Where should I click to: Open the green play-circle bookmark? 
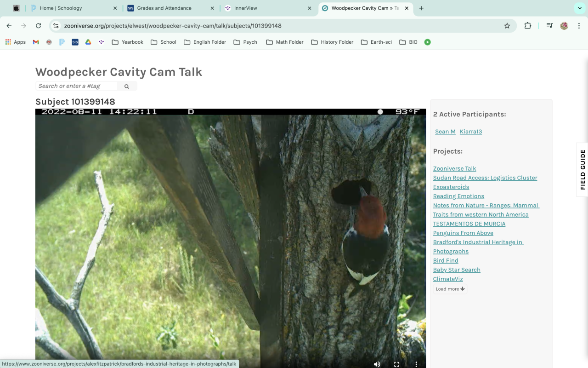[x=428, y=42]
